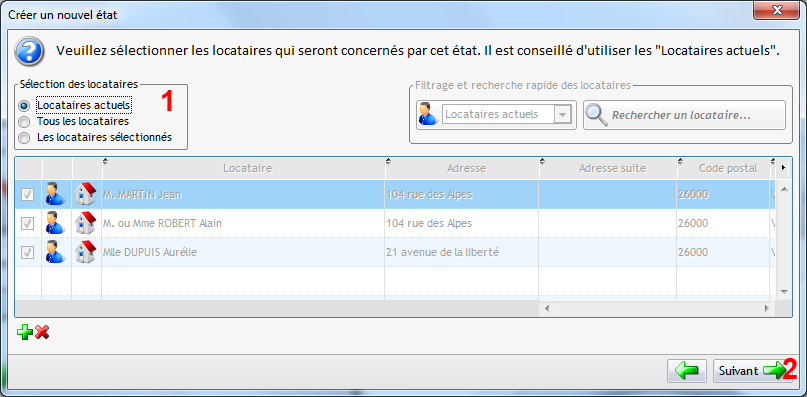The width and height of the screenshot is (807, 397).
Task: Click the vertical scrollbar down arrow
Action: [784, 291]
